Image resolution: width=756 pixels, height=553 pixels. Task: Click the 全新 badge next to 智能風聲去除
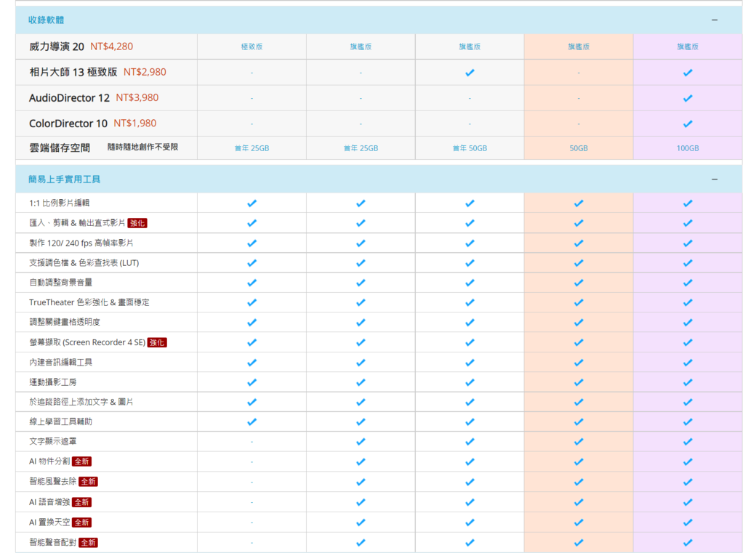point(88,482)
